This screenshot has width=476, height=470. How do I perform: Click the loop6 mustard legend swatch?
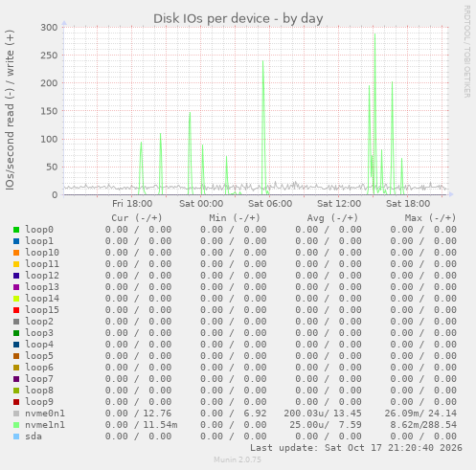coord(16,368)
